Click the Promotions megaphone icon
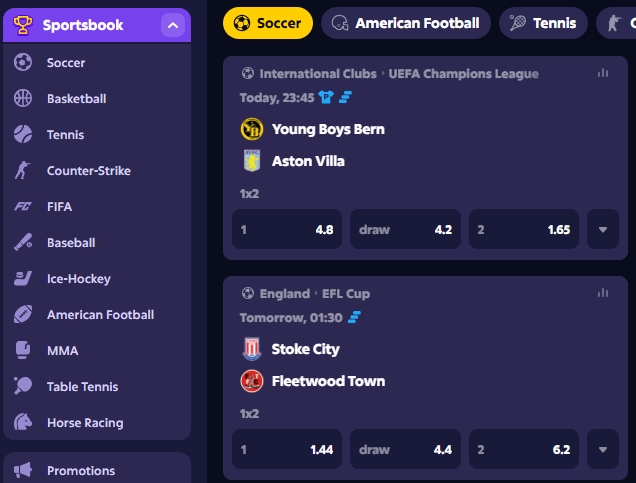 (23, 470)
